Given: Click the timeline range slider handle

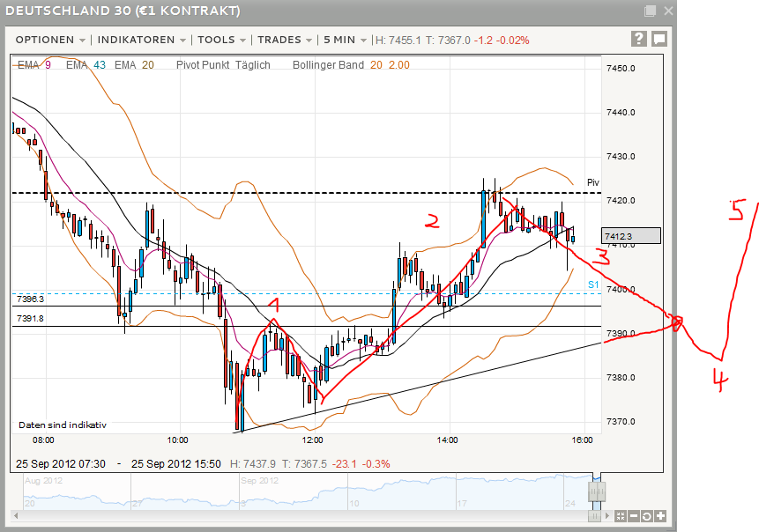Looking at the screenshot, I should pyautogui.click(x=597, y=490).
